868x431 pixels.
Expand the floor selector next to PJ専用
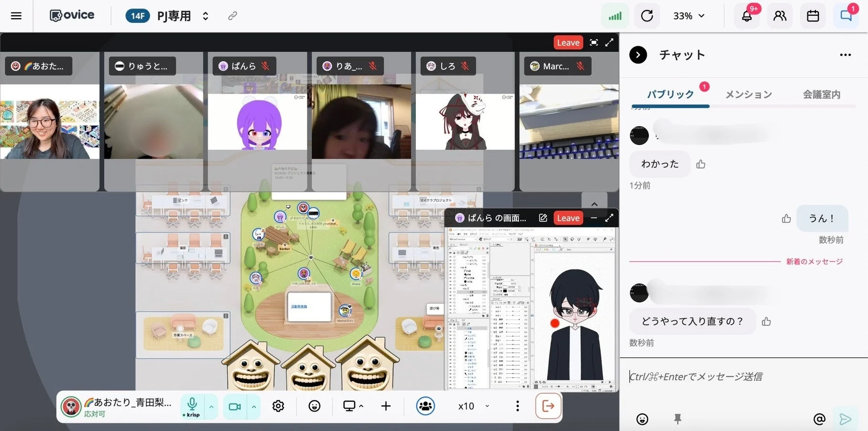pyautogui.click(x=205, y=16)
